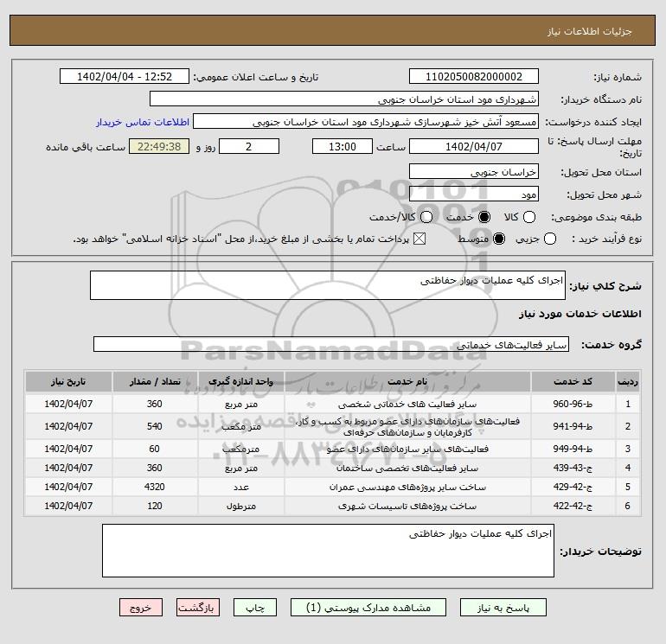
Task: Click the deadline time field 13:00
Action: tap(343, 146)
